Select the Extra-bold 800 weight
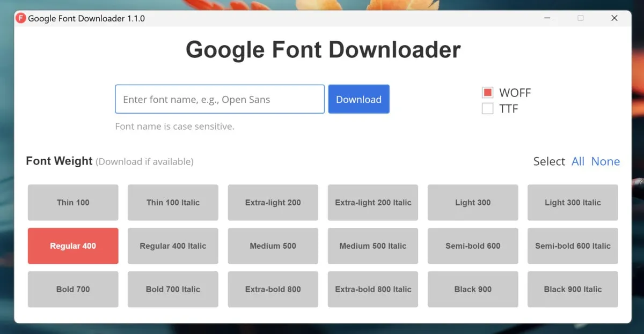The width and height of the screenshot is (644, 334). [273, 290]
